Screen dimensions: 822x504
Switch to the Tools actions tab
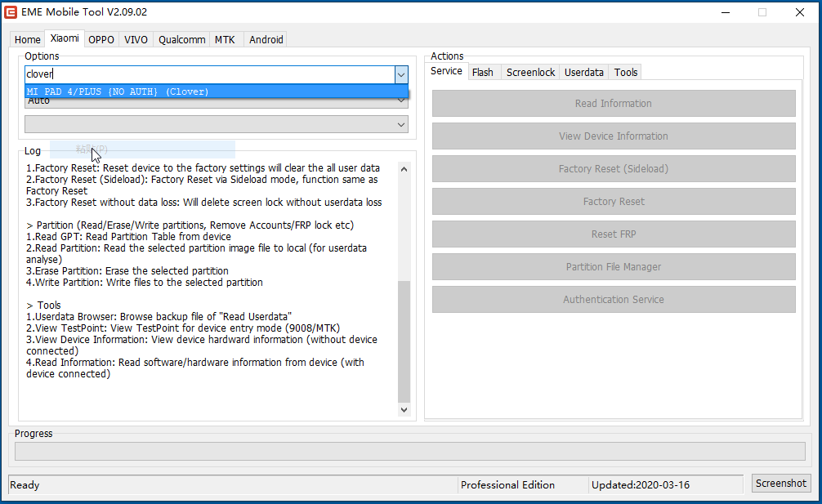pyautogui.click(x=625, y=73)
